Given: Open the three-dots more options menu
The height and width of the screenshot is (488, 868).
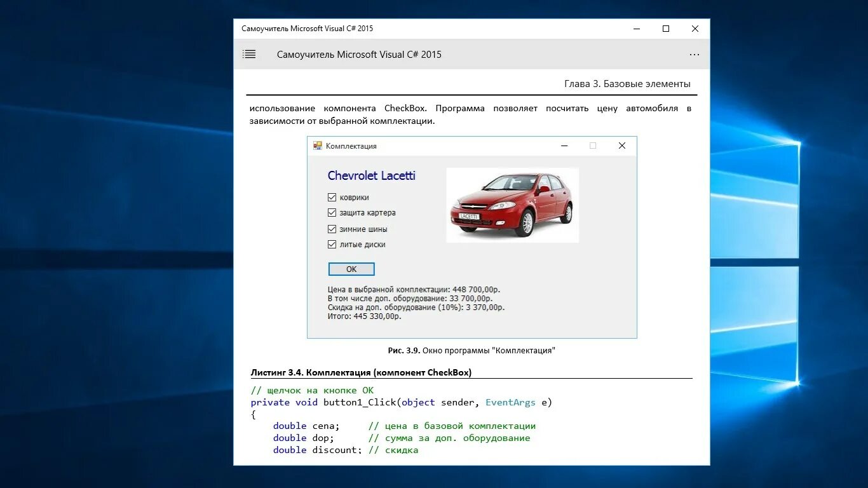Looking at the screenshot, I should pos(695,55).
